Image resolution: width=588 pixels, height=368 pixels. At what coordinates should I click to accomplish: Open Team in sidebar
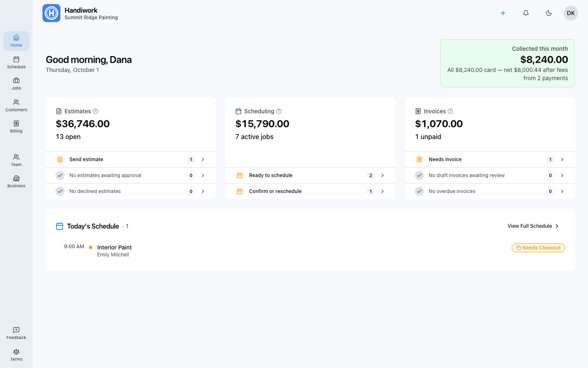point(16,160)
